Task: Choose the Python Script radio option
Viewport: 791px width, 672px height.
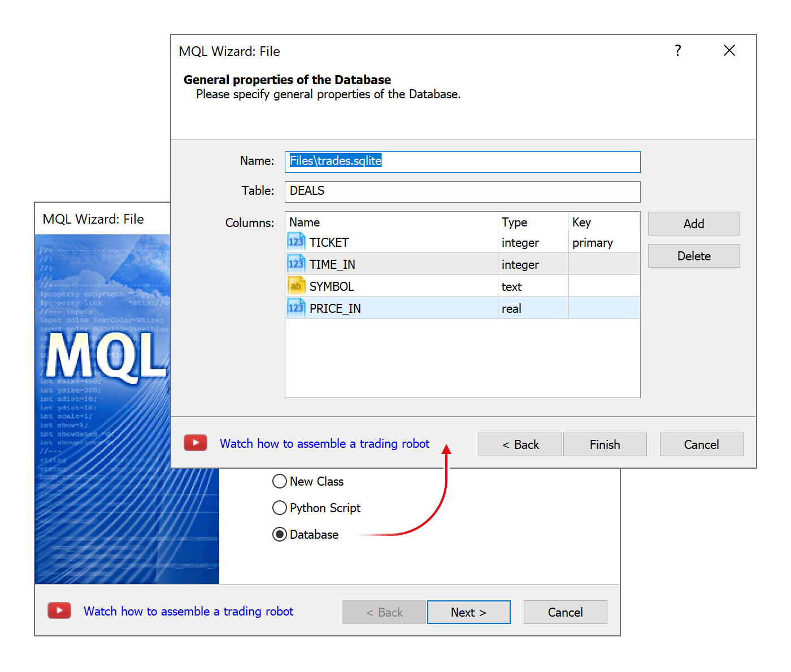Action: pos(280,508)
